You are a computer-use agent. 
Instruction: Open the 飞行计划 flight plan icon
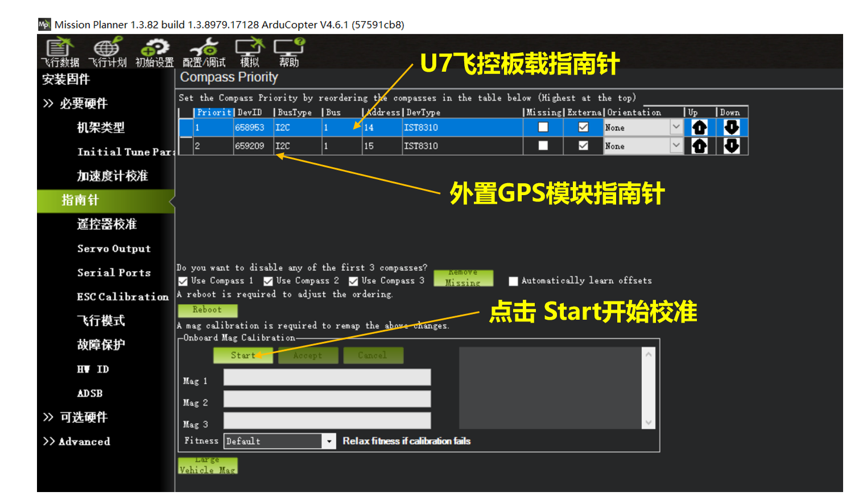click(107, 52)
